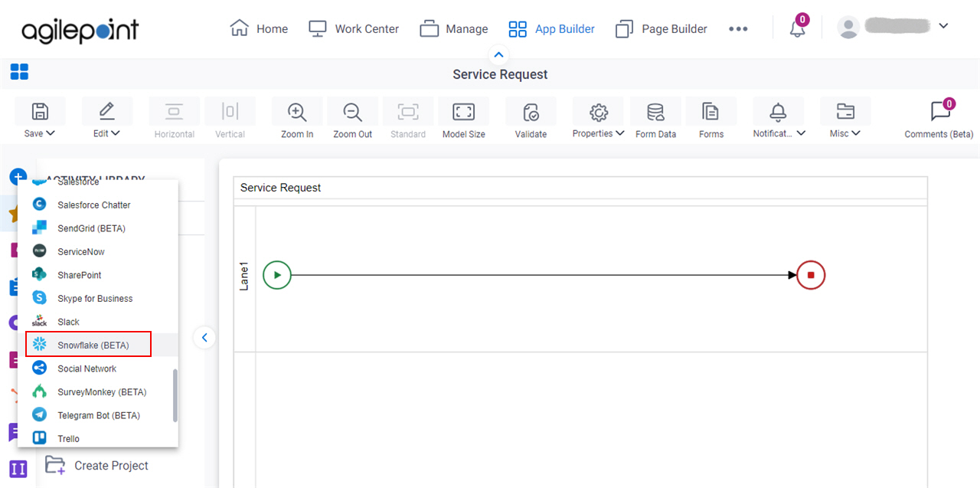Click the activity list scrollbar
The width and height of the screenshot is (980, 488).
pos(175,395)
